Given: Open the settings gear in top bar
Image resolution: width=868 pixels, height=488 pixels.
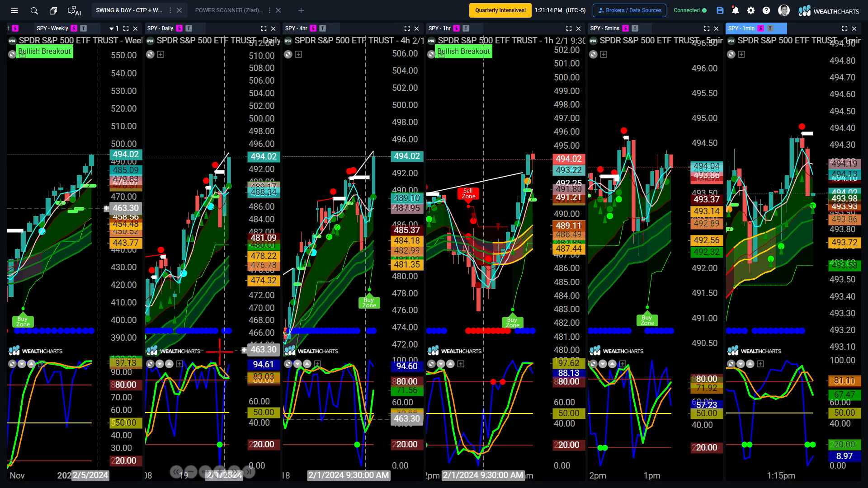Looking at the screenshot, I should pos(751,10).
